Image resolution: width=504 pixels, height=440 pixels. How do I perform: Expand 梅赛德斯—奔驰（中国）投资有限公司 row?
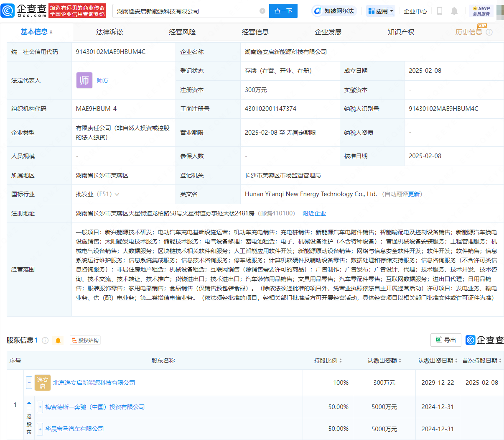point(40,407)
